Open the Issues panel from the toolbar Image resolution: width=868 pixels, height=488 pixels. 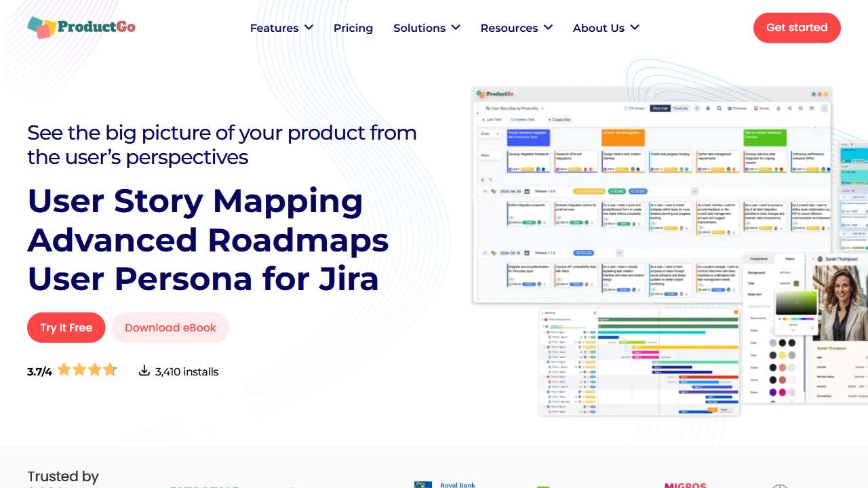tap(759, 108)
